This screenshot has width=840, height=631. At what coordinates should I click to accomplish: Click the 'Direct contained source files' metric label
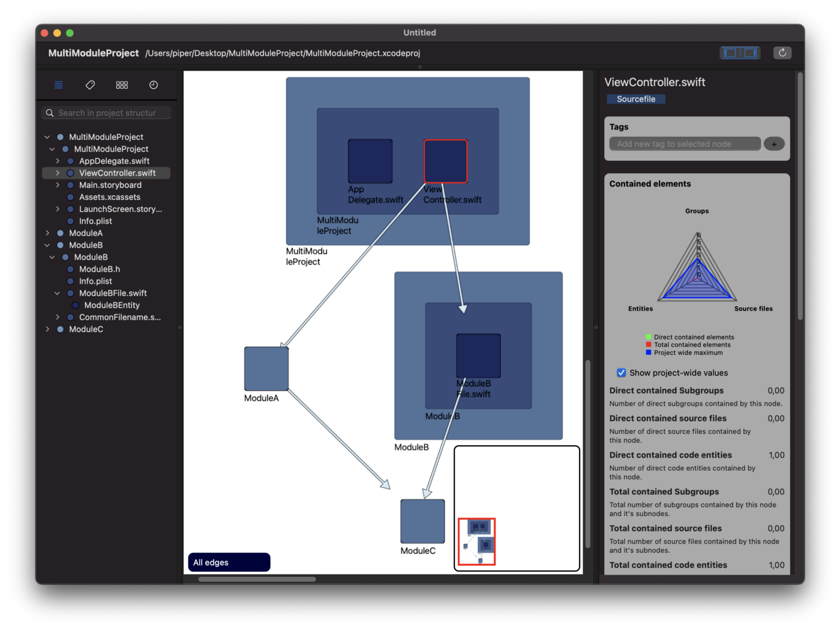coord(668,418)
